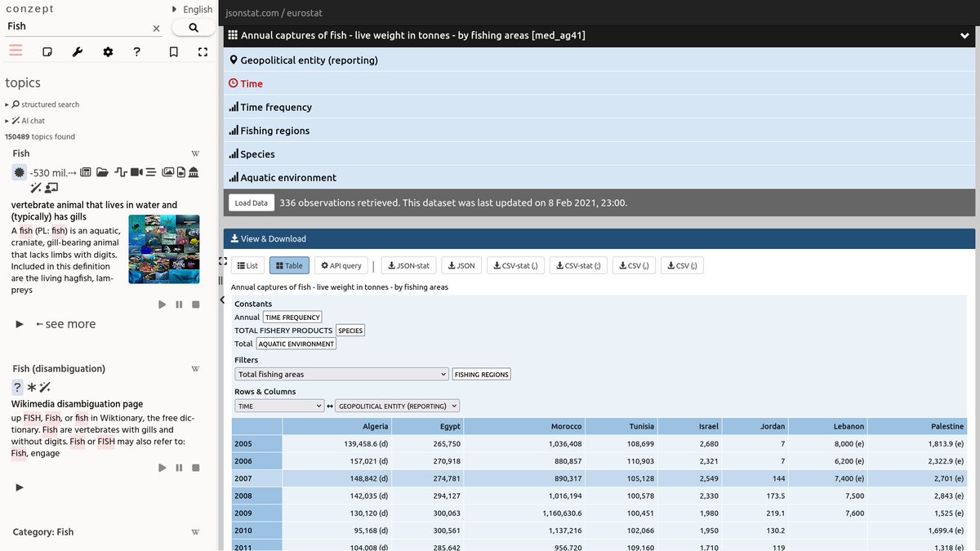Open the Fish image collage thumbnail
Image resolution: width=980 pixels, height=551 pixels.
[164, 250]
